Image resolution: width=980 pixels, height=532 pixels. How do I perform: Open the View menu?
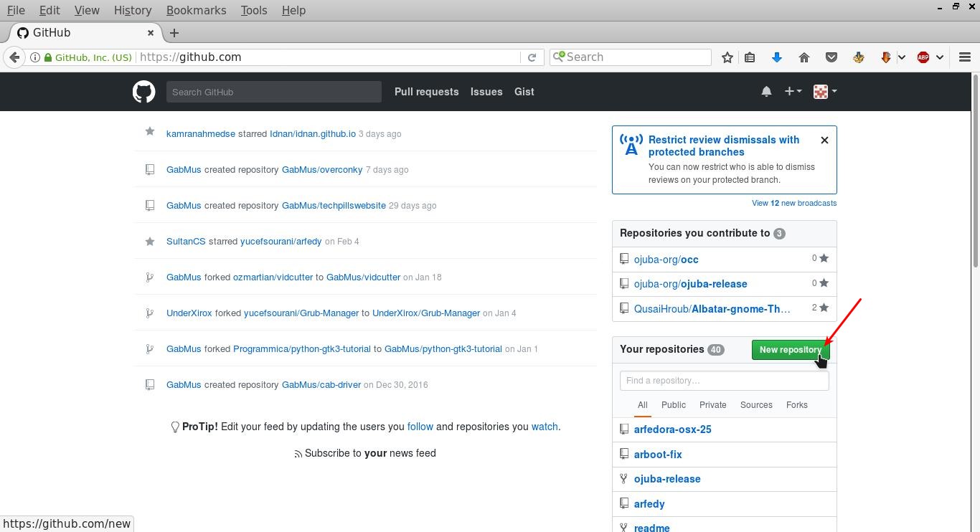coord(87,10)
